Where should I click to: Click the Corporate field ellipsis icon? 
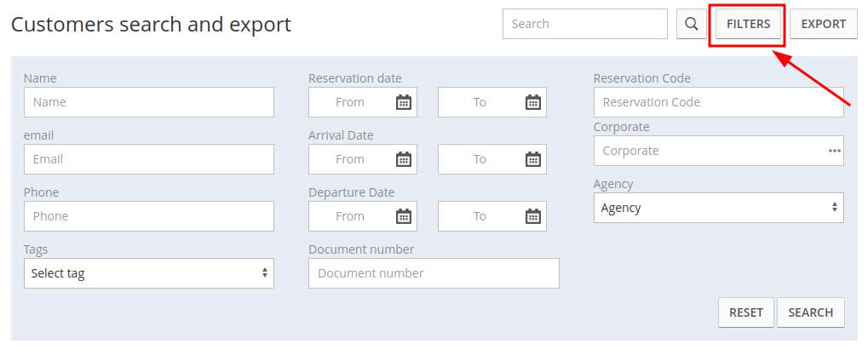(834, 151)
